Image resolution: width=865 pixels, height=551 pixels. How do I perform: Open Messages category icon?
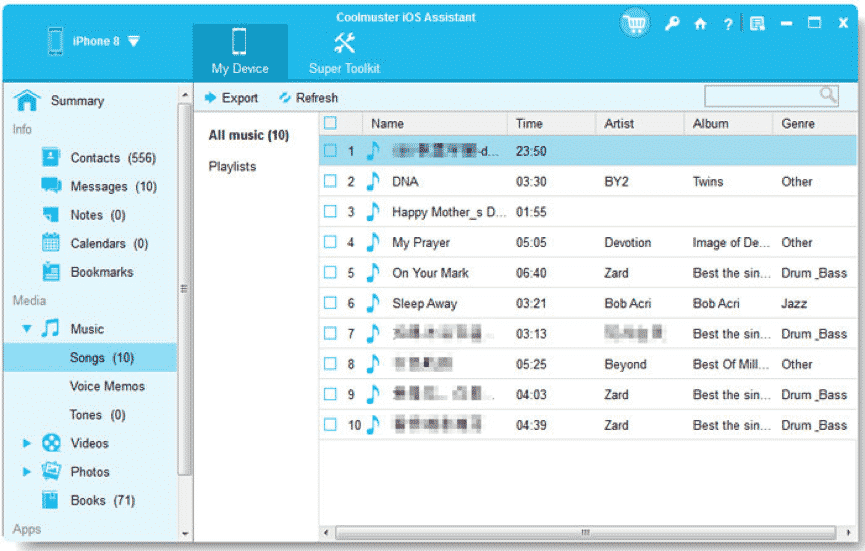51,186
